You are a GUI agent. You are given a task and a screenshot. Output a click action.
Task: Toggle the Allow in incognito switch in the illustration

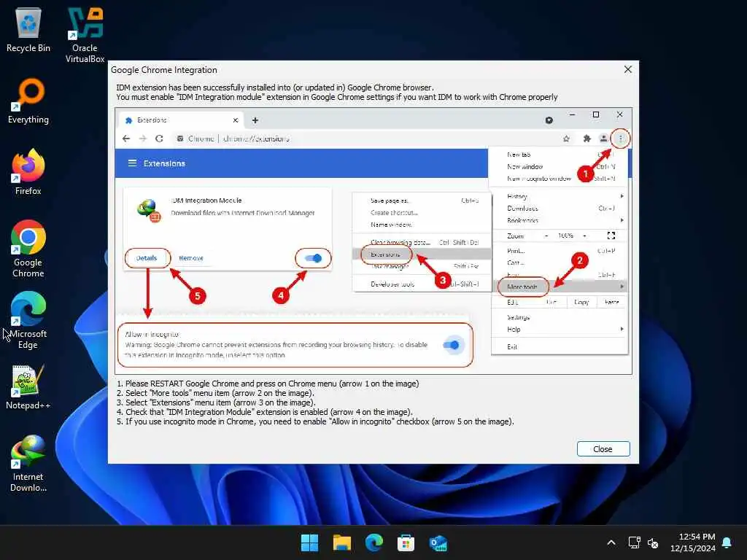[x=451, y=345]
